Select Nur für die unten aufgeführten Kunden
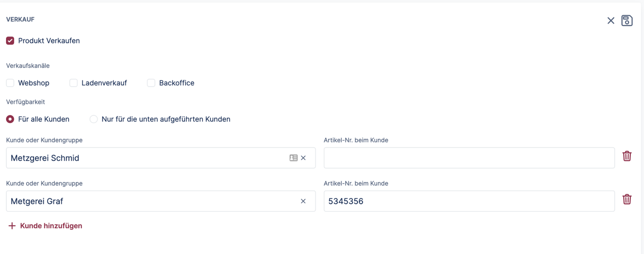The width and height of the screenshot is (644, 254). click(x=94, y=119)
